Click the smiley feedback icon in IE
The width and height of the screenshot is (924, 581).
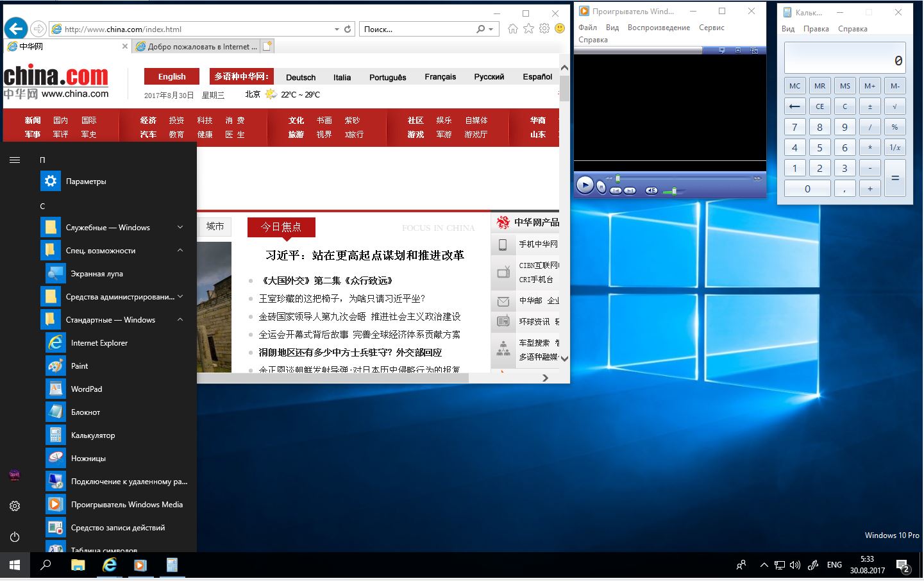pyautogui.click(x=560, y=29)
